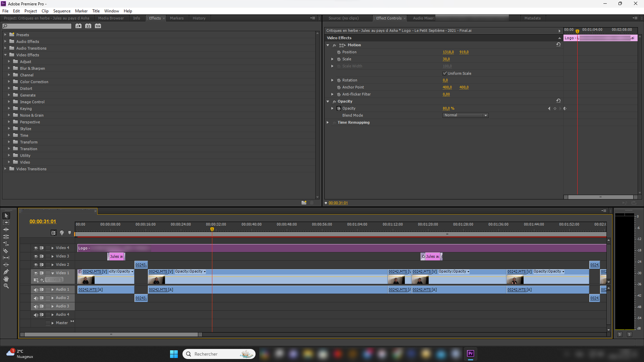644x362 pixels.
Task: Select the Pen tool
Action: click(6, 272)
